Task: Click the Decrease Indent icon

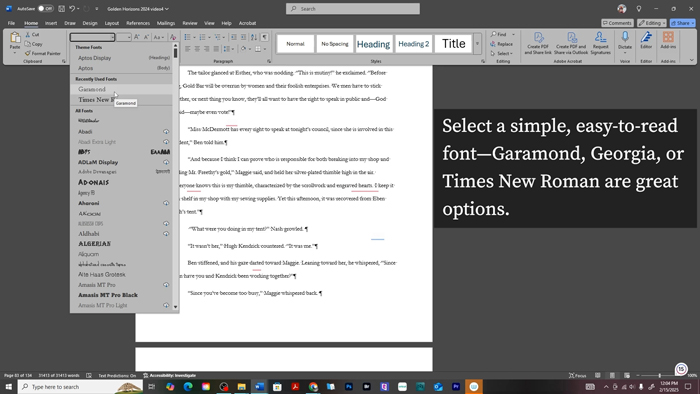Action: (x=233, y=37)
